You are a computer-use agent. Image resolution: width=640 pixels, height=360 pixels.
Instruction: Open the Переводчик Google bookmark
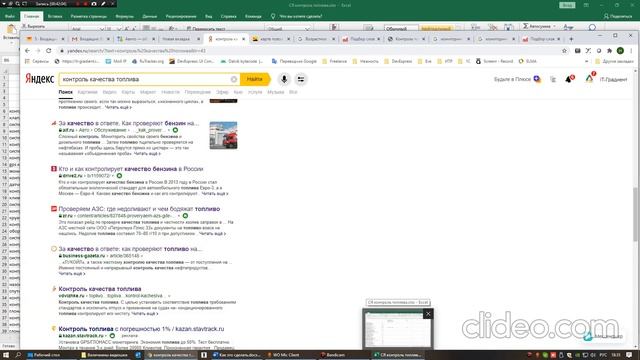[294, 61]
